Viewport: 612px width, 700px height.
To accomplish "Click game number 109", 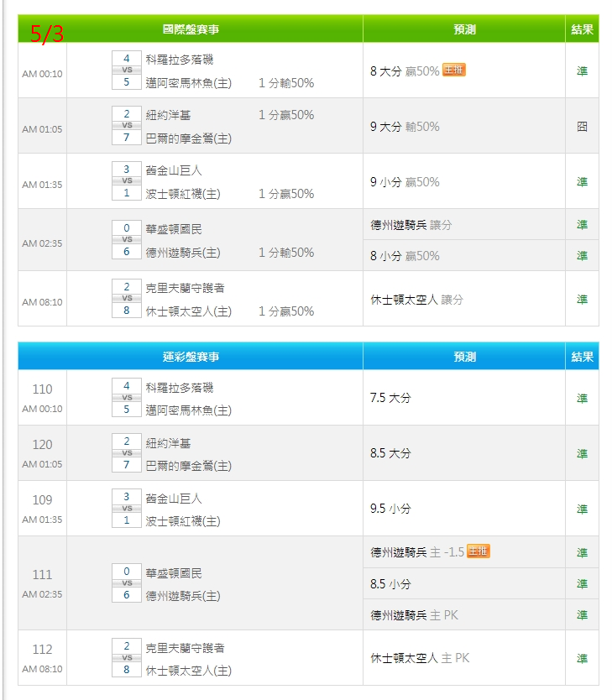I will pyautogui.click(x=43, y=500).
